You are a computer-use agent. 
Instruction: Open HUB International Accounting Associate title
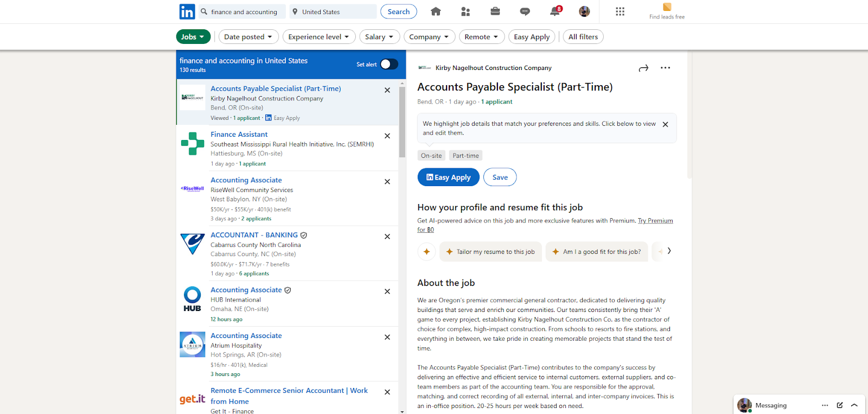tap(246, 290)
